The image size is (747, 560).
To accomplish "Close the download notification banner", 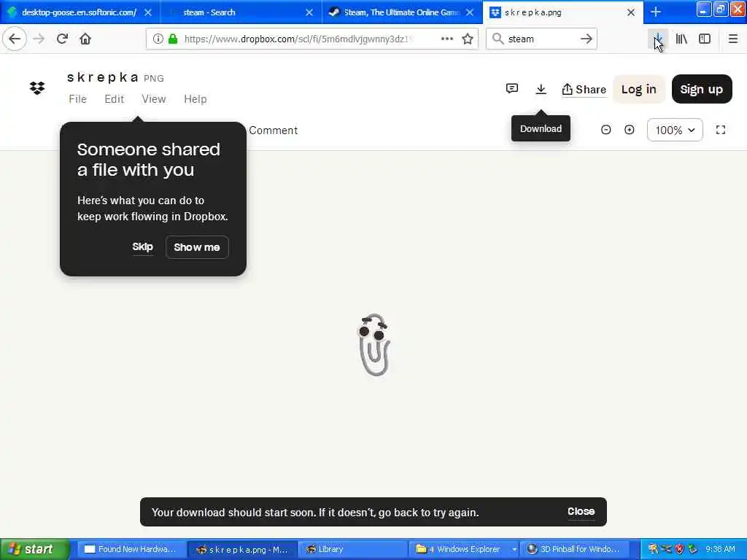I will pos(581,511).
